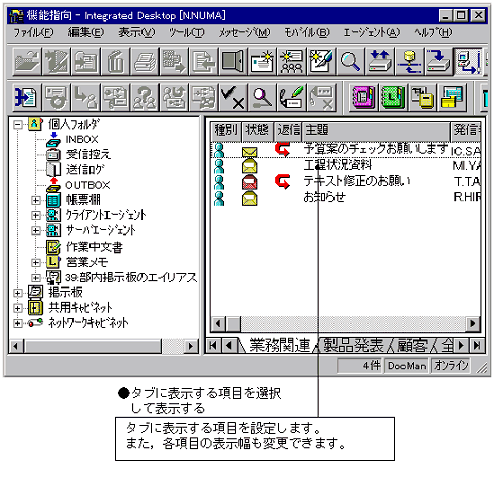The width and height of the screenshot is (494, 477).
Task: Select mail お知らせ
Action: pyautogui.click(x=324, y=197)
